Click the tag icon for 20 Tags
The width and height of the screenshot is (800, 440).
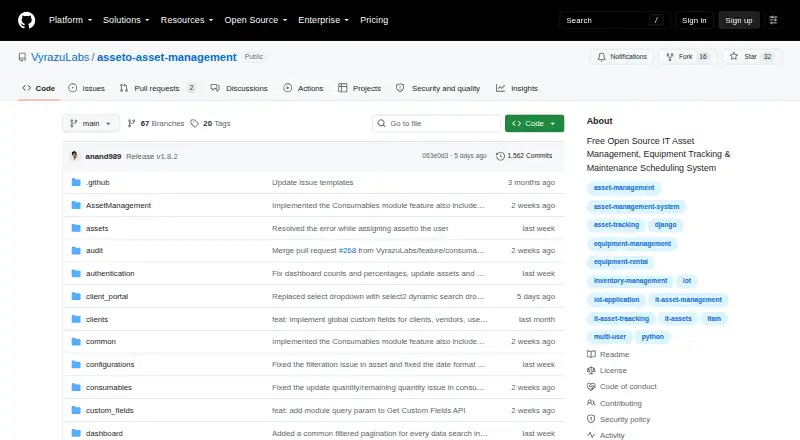tap(194, 124)
